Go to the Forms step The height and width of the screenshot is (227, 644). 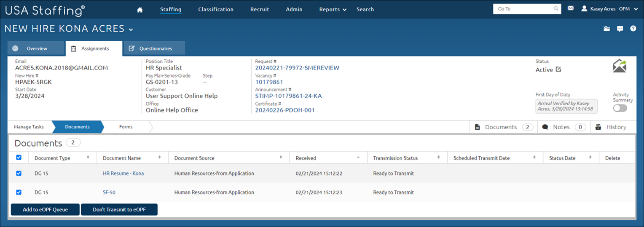point(126,127)
